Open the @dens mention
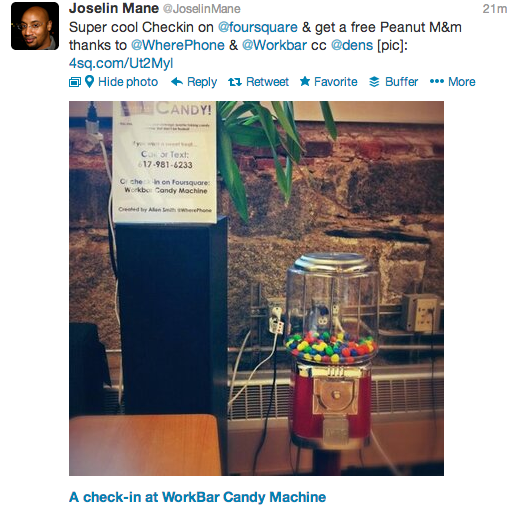Viewport: 517px width, 506px height. [x=352, y=45]
